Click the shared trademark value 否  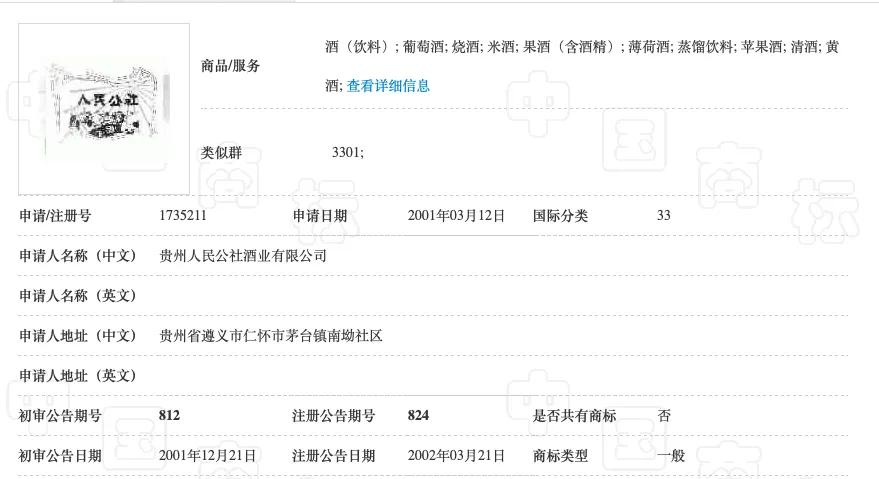tap(664, 416)
